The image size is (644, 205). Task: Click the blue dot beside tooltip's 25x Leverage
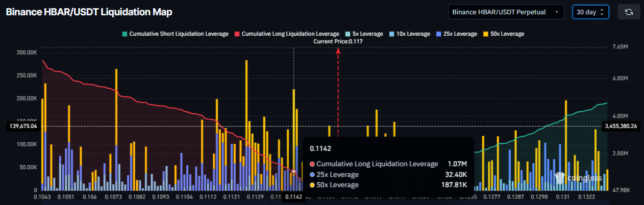(312, 175)
